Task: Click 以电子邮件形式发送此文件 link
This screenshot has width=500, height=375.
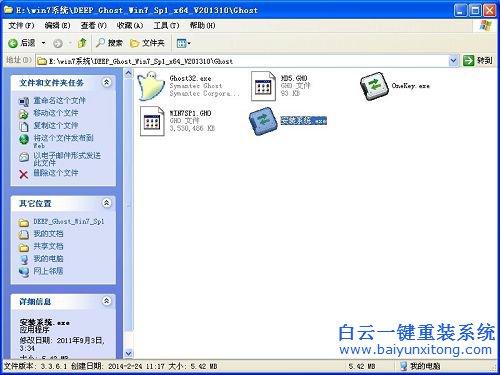Action: 67,159
